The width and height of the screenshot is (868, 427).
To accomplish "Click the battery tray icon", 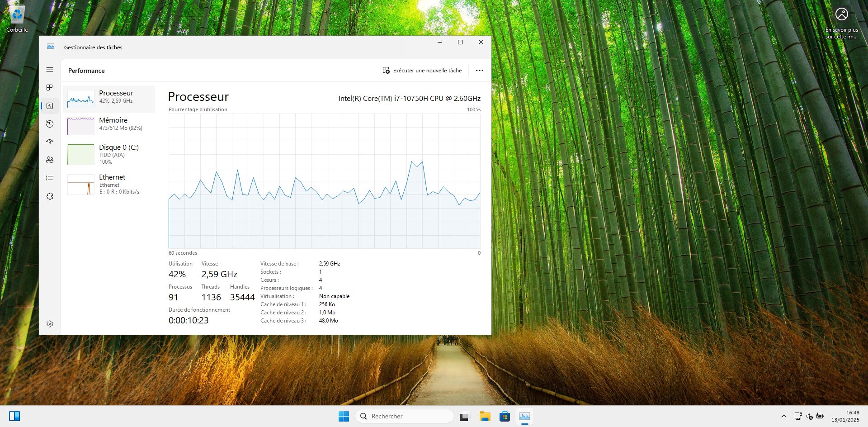I will (x=820, y=416).
